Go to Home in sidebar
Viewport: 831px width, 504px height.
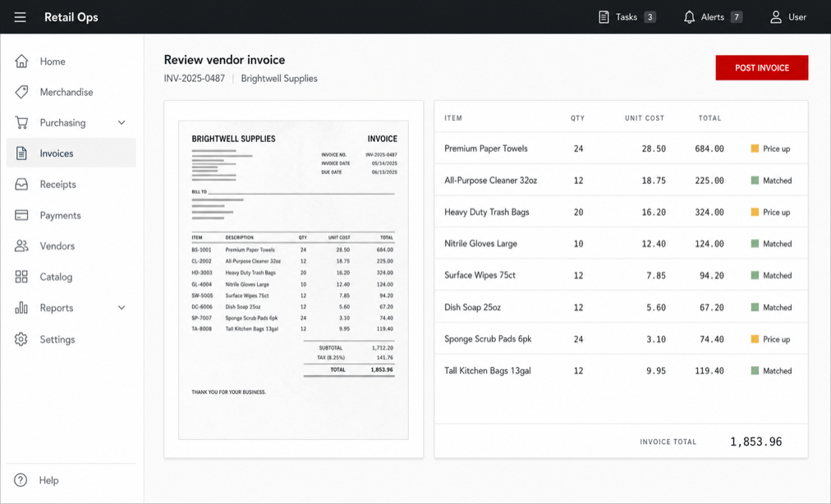[x=71, y=62]
